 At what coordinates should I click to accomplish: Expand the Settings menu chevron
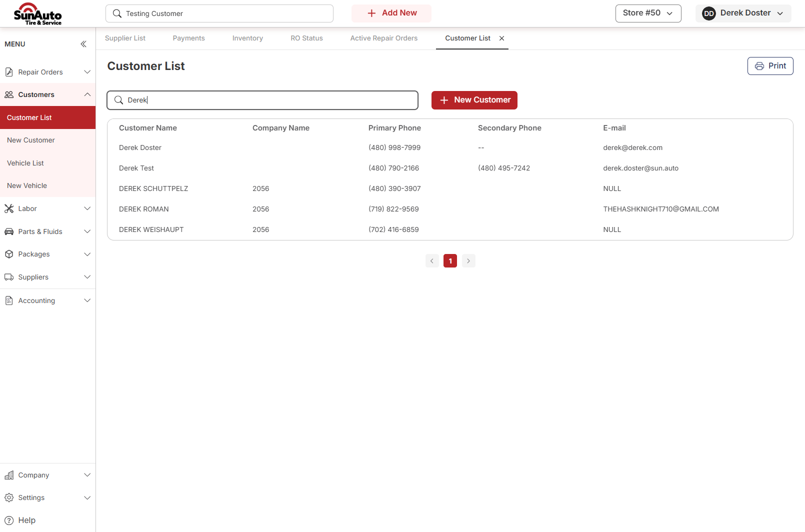pyautogui.click(x=87, y=497)
